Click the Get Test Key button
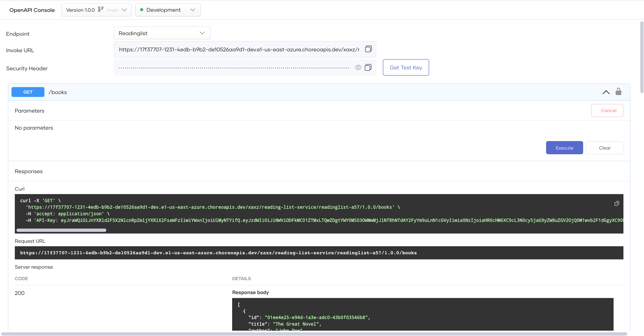The width and height of the screenshot is (644, 336). click(405, 67)
